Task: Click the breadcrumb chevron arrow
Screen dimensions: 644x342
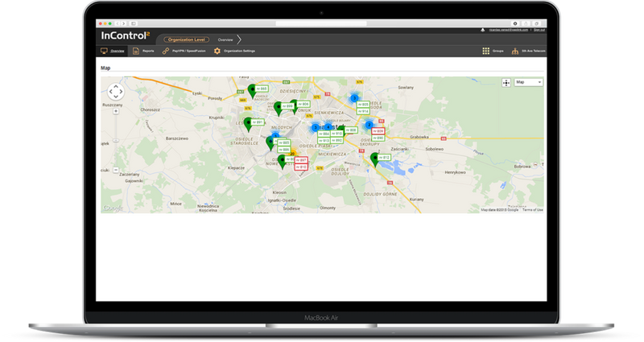Action: tap(239, 39)
